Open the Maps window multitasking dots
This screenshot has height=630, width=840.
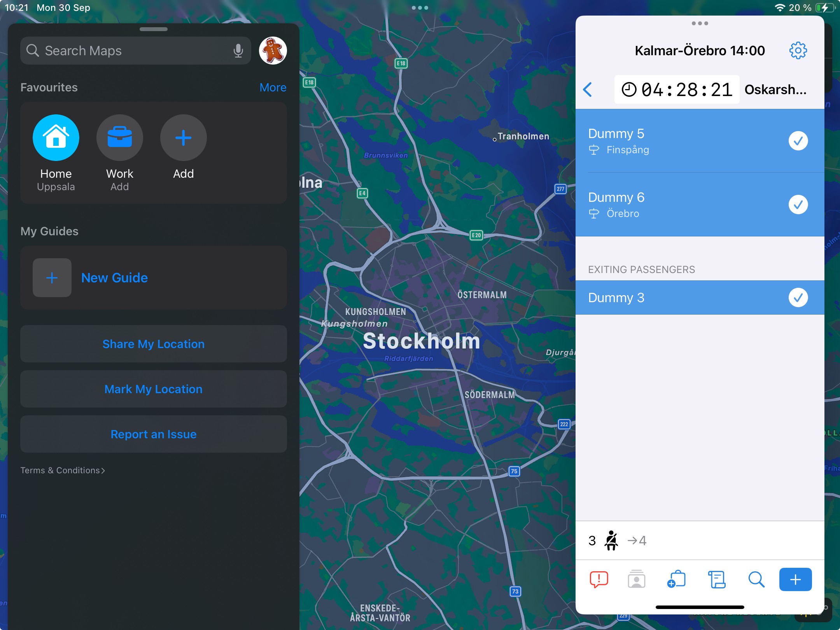tap(420, 8)
